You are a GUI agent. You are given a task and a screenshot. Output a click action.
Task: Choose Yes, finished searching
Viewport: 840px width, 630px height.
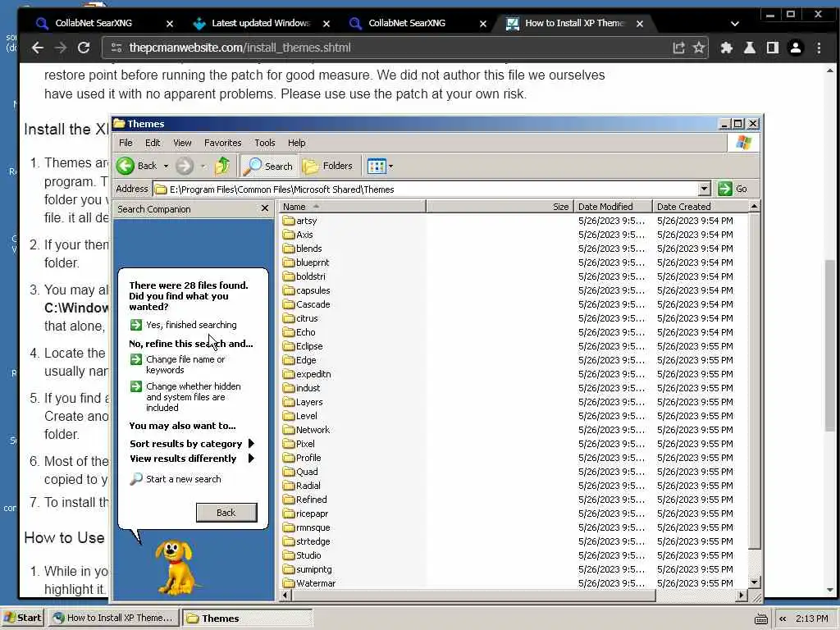(x=183, y=325)
